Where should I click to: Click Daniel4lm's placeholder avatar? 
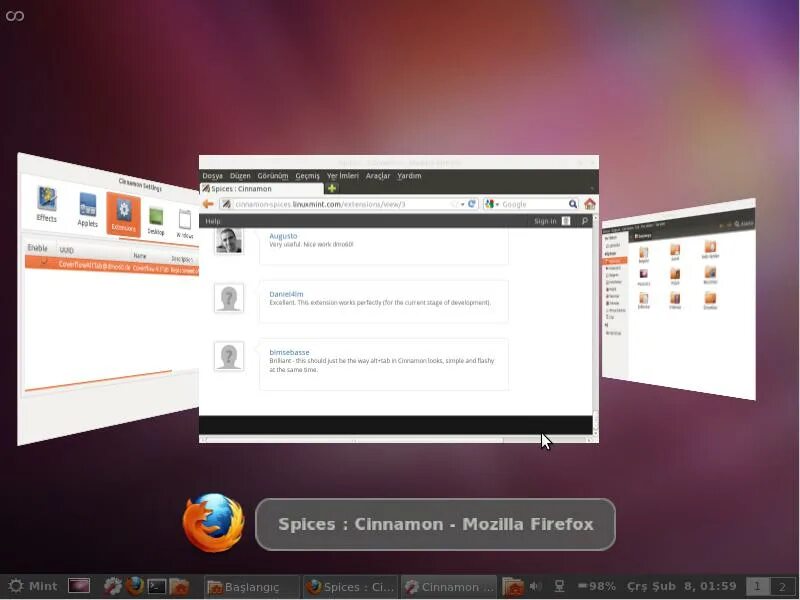click(229, 298)
